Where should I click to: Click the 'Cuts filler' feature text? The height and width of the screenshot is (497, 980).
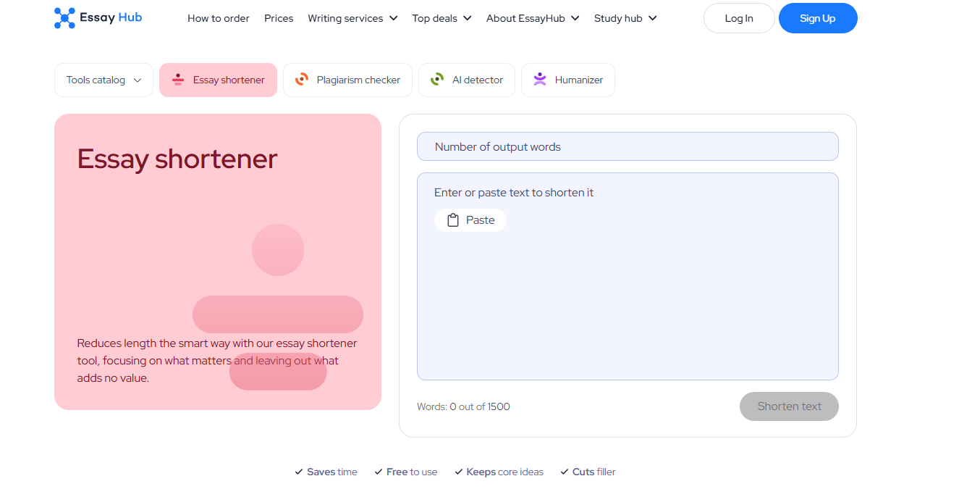coord(594,472)
